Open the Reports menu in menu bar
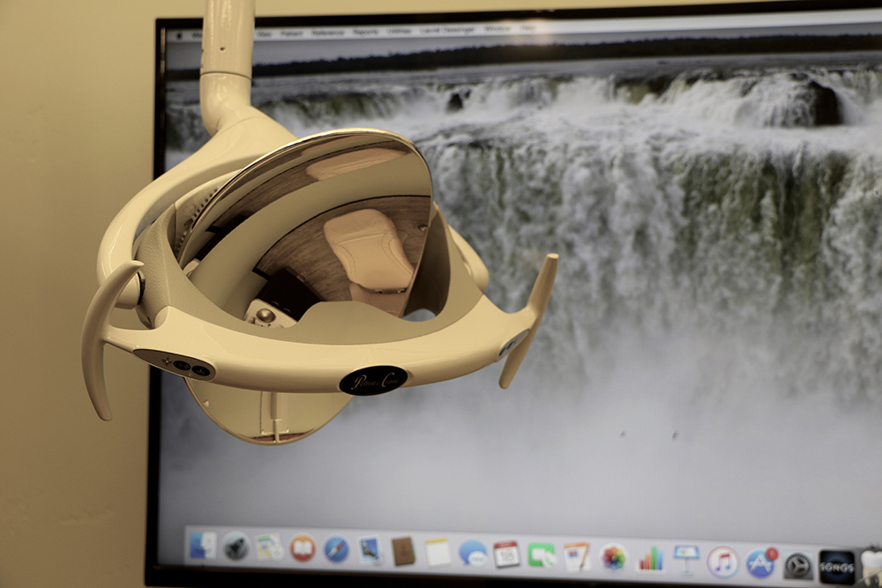The width and height of the screenshot is (882, 588). 365,32
